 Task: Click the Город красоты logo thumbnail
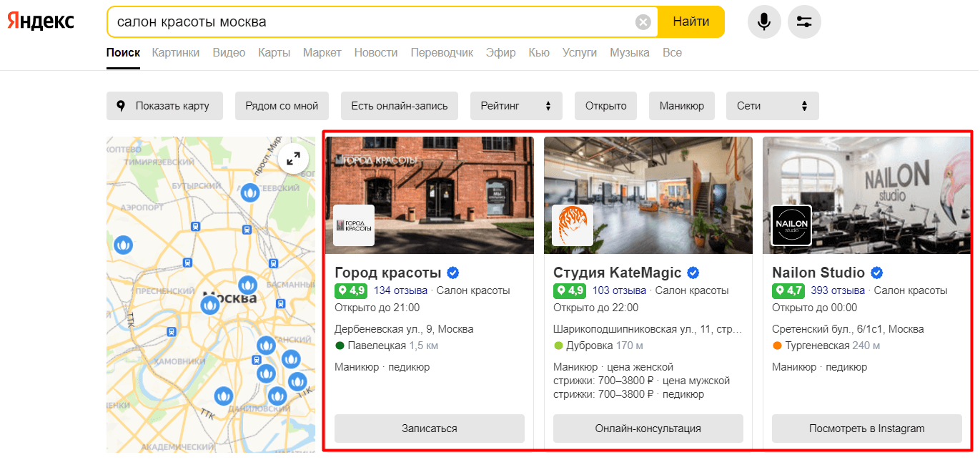[354, 225]
